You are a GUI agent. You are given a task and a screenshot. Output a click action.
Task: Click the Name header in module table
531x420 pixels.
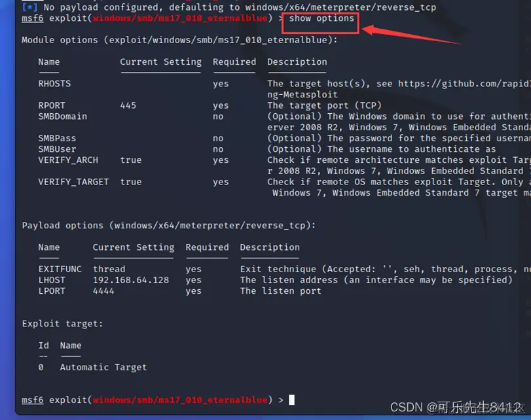point(48,62)
